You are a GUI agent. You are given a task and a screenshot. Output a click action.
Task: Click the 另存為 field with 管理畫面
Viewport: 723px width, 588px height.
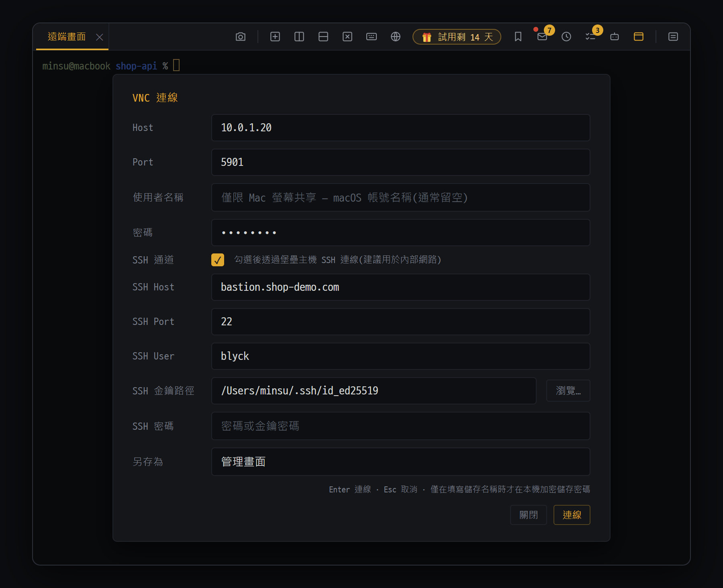400,462
